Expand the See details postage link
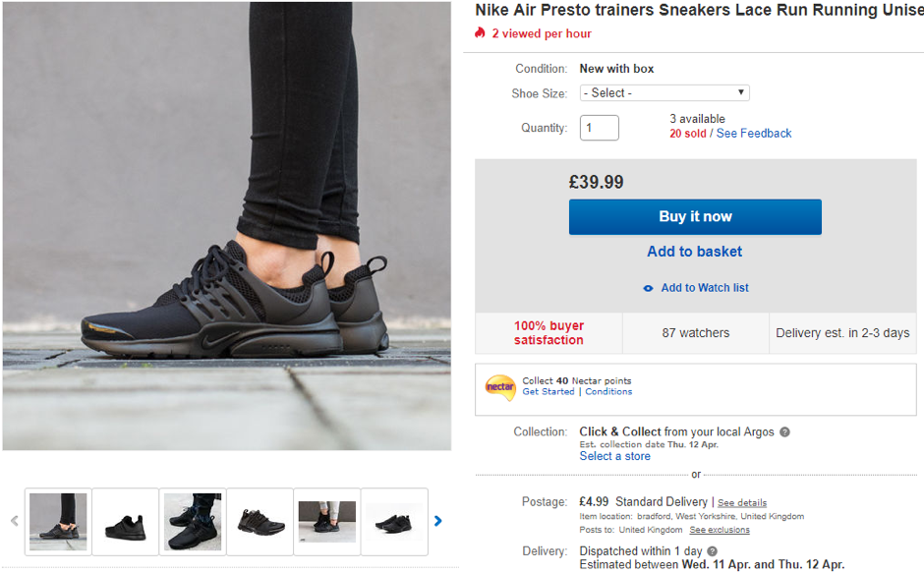Screen dimensions: 924x574 pos(742,502)
